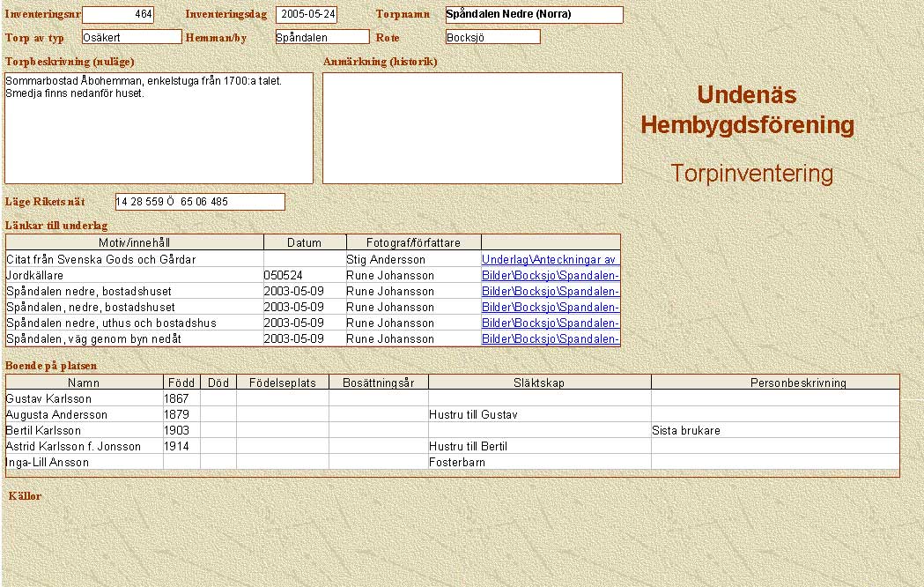Focus the Läge Rikets nät coordinates field
The image size is (924, 587).
click(x=200, y=202)
